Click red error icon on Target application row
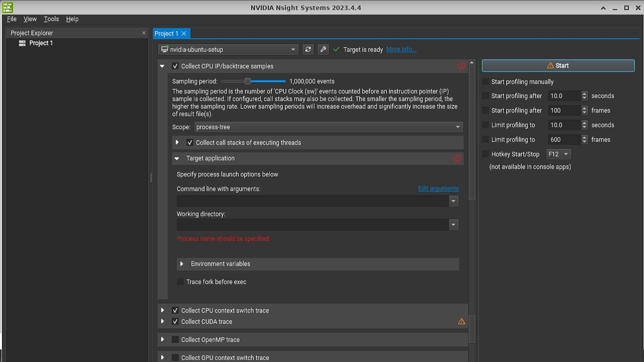 457,158
